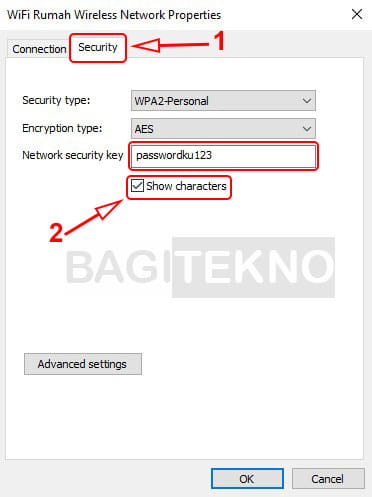
Task: Expand the AES encryption type combo box
Action: (223, 129)
